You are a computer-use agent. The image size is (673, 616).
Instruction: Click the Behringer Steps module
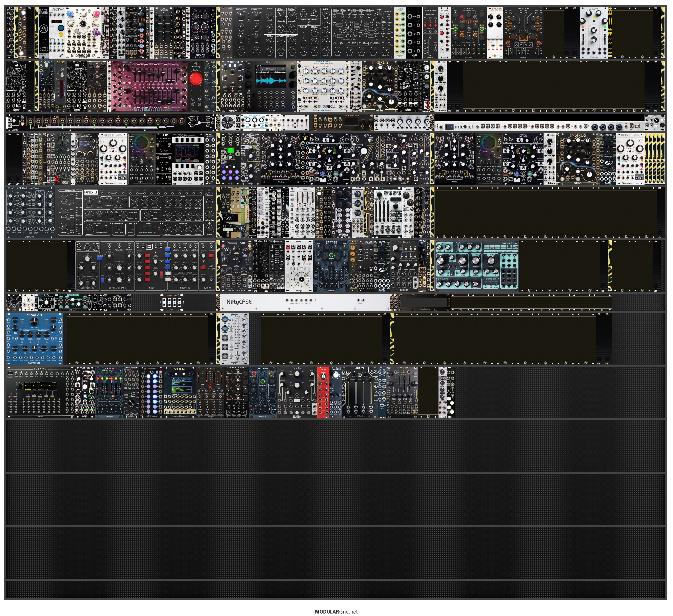pos(109,392)
